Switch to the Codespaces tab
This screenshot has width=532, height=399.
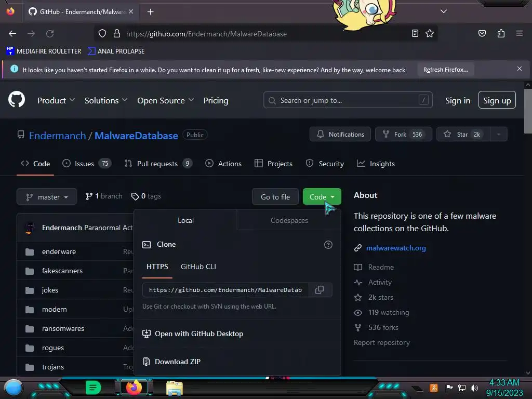pyautogui.click(x=289, y=220)
